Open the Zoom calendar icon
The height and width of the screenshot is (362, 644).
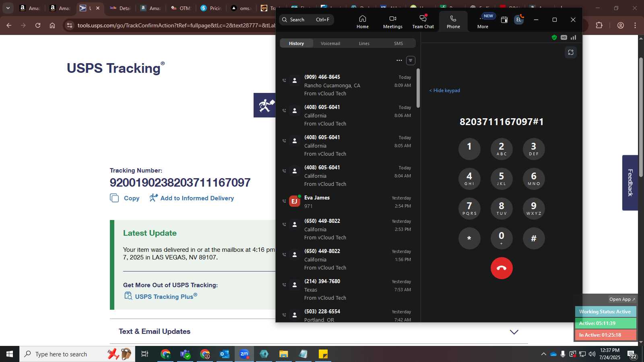pyautogui.click(x=504, y=20)
